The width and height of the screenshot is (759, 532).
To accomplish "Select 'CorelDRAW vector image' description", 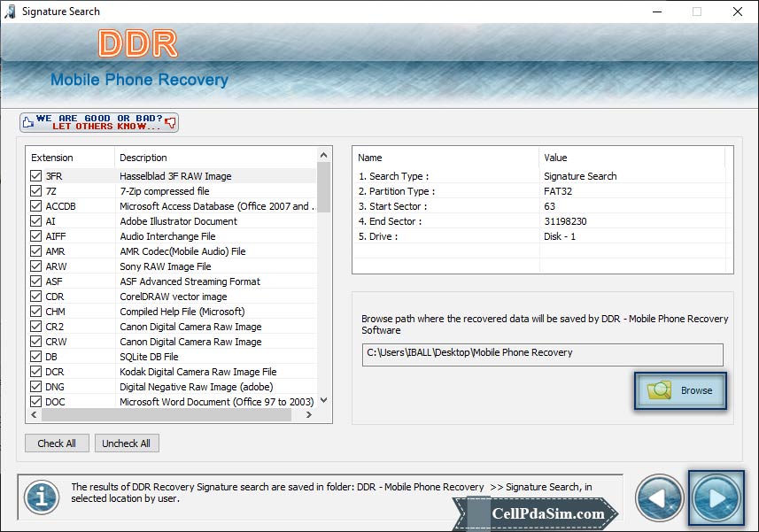I will 174,296.
